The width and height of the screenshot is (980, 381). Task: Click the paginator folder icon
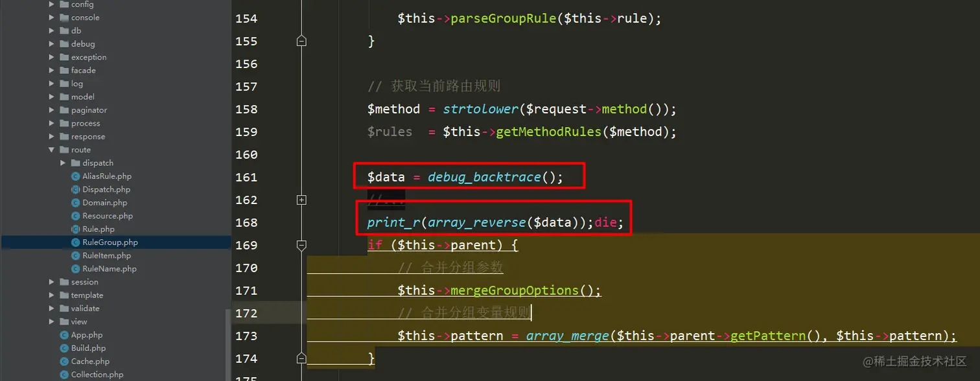point(64,110)
